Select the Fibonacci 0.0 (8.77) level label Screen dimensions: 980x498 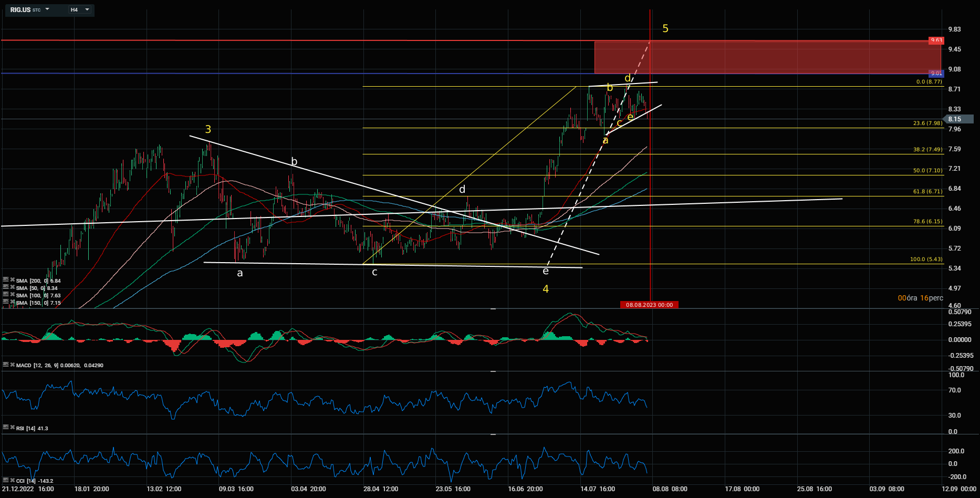click(929, 82)
